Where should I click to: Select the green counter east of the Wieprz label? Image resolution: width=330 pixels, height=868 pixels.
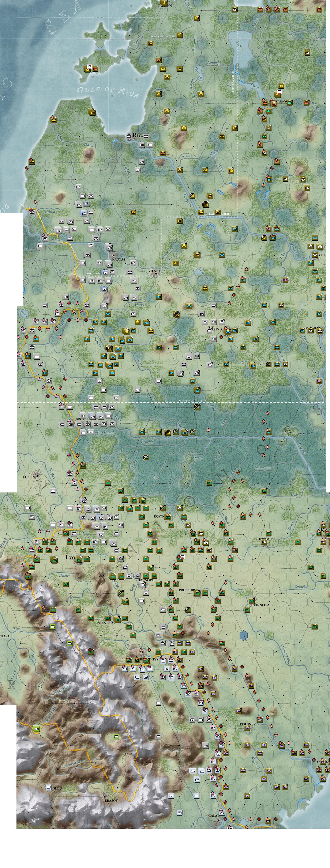coord(82,466)
